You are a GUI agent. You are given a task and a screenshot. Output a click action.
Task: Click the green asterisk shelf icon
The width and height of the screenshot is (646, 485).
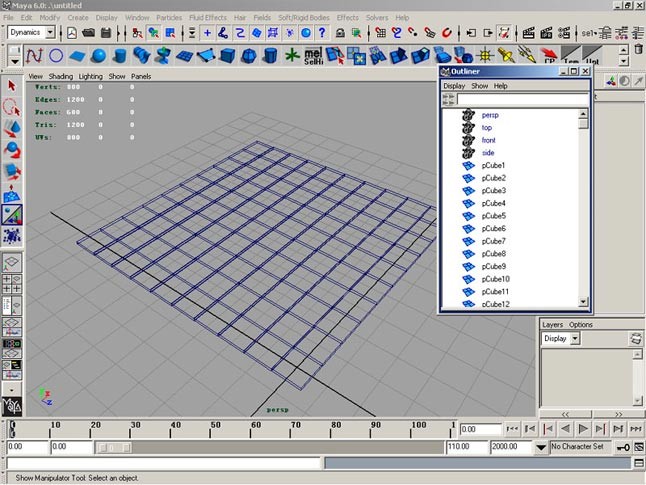tap(292, 55)
